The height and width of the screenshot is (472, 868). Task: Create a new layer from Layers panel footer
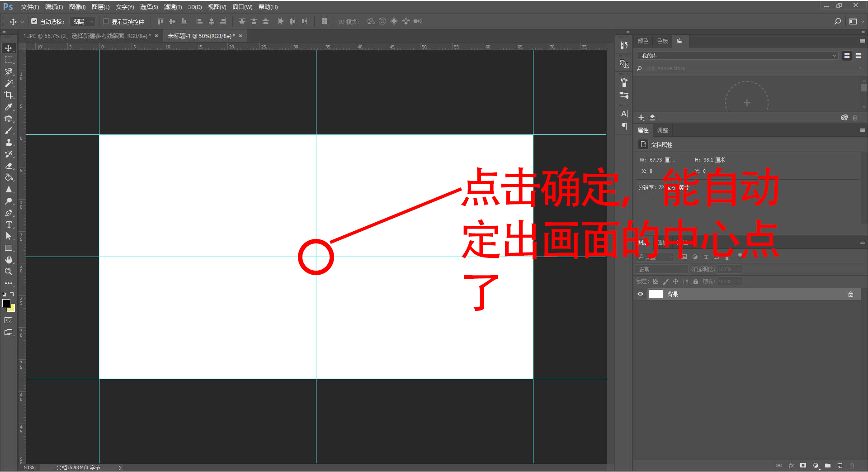point(840,465)
